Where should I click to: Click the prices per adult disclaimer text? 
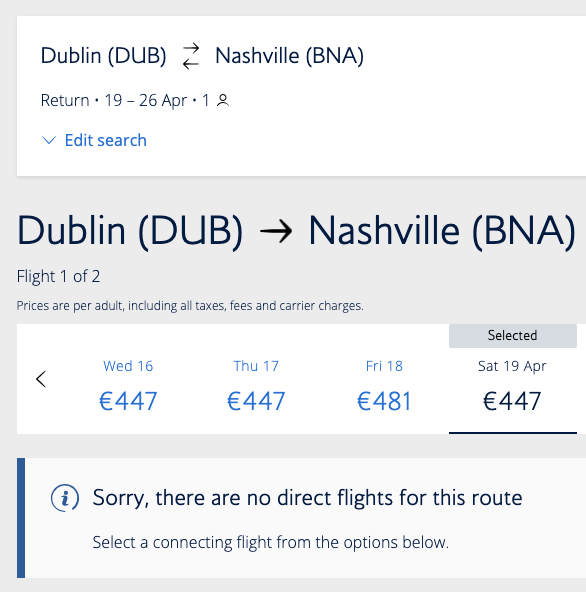[190, 305]
